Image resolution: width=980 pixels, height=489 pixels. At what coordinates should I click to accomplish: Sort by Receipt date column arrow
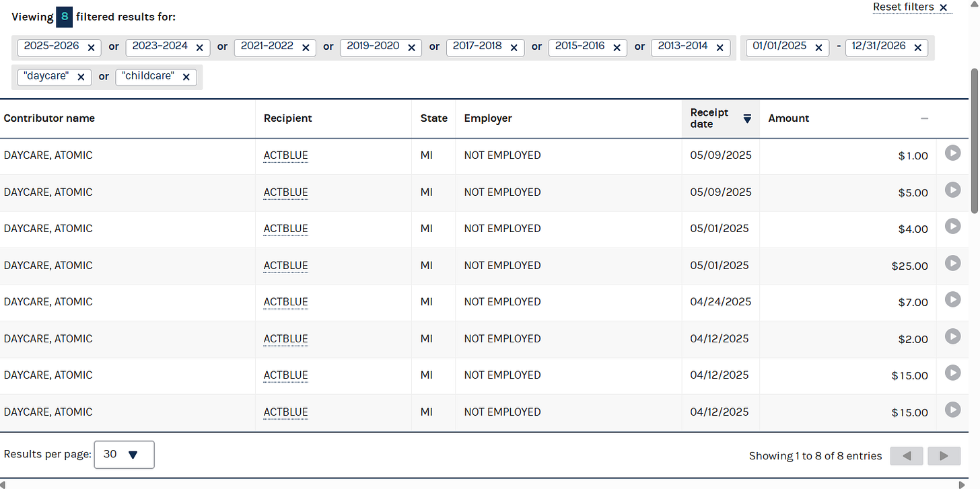[x=747, y=118]
